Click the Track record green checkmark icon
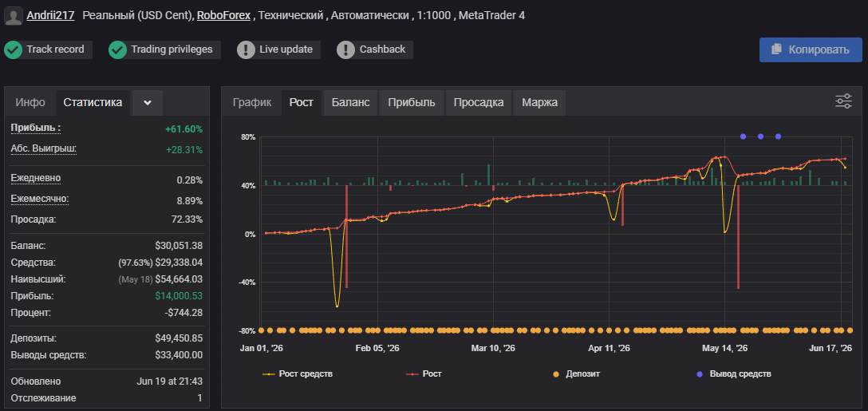 coord(13,49)
